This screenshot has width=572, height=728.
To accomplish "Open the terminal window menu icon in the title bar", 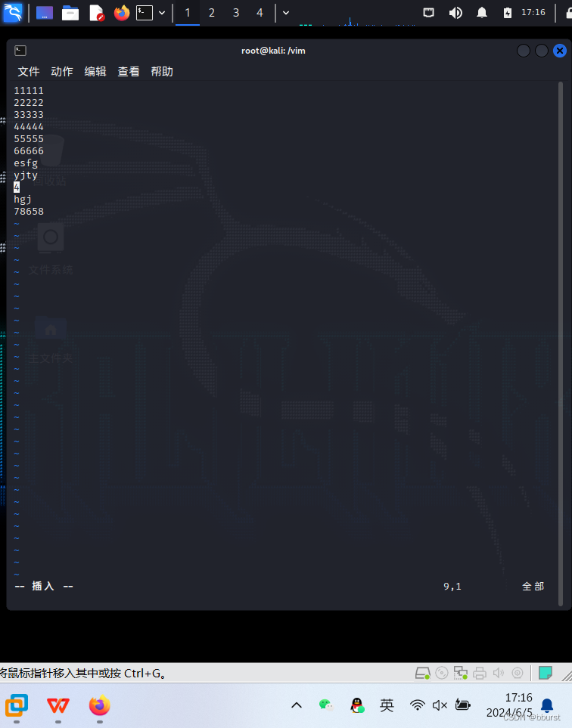I will (20, 51).
